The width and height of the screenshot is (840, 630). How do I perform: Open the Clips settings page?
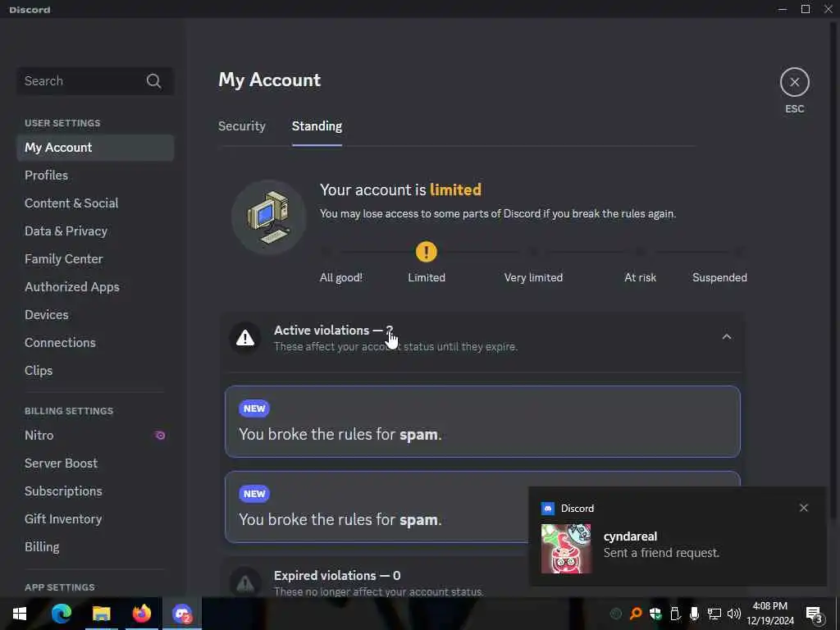[95, 370]
